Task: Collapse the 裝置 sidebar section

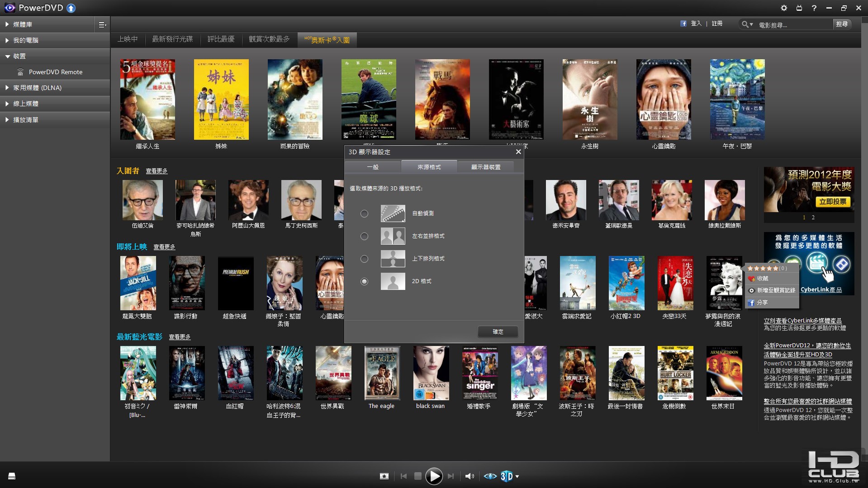Action: [x=7, y=56]
